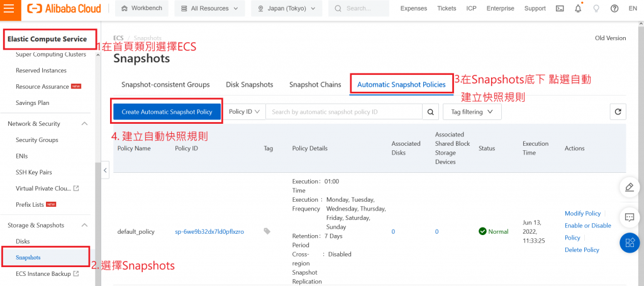Click Modify Policy for default_policy

[582, 213]
